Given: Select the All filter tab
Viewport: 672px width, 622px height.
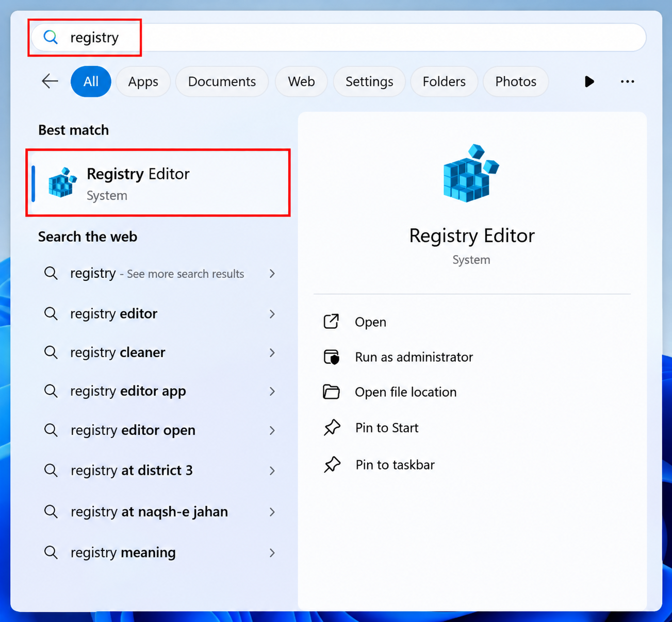Looking at the screenshot, I should (x=91, y=81).
